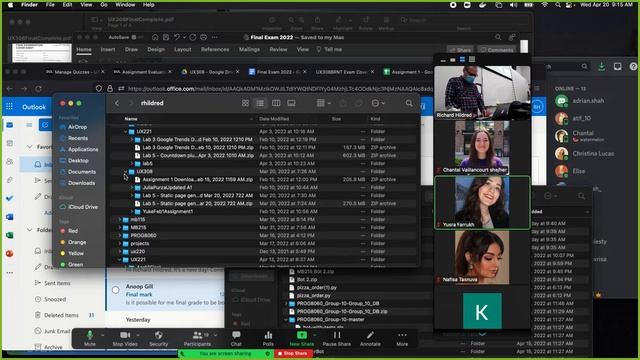The height and width of the screenshot is (360, 640).
Task: Open Sent Items folder in Outlook
Action: (57, 283)
